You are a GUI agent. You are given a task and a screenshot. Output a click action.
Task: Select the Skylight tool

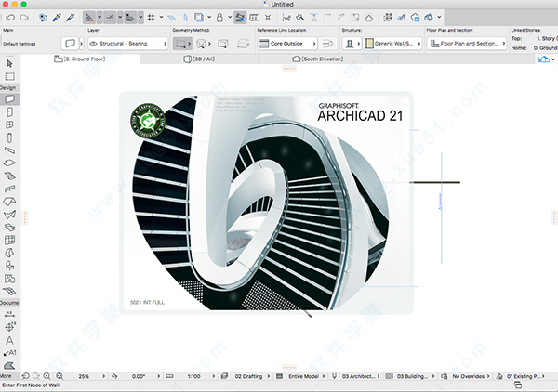[9, 227]
